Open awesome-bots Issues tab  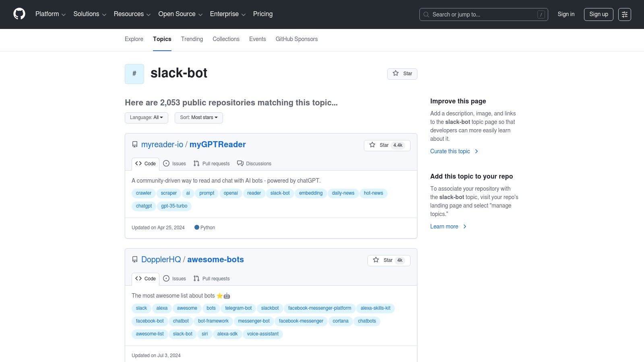[x=175, y=279]
